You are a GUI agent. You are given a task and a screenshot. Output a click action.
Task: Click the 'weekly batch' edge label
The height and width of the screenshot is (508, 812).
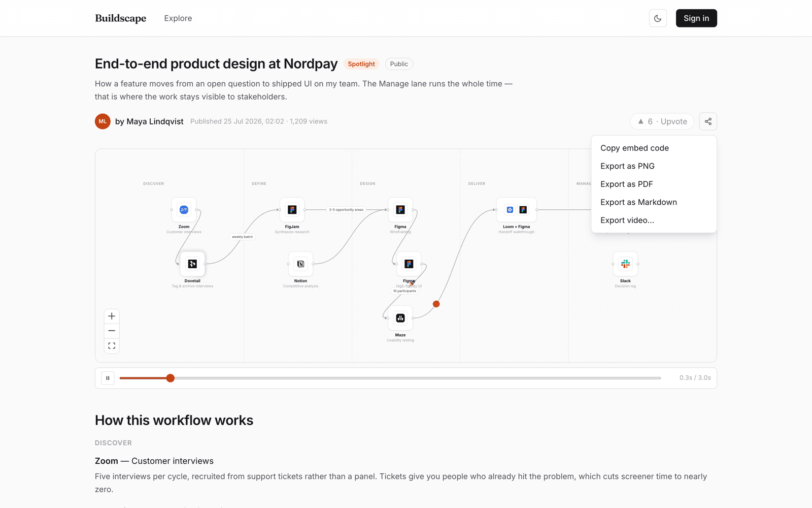(242, 237)
